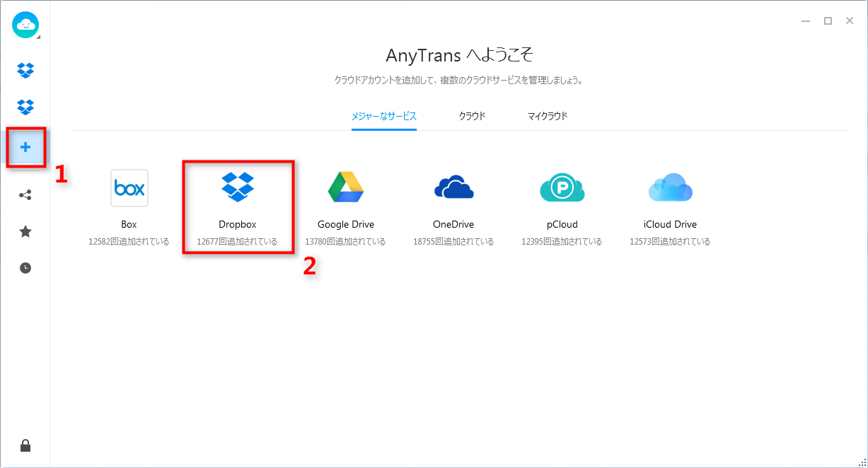
Task: Close the AnyTrans window
Action: tap(850, 21)
